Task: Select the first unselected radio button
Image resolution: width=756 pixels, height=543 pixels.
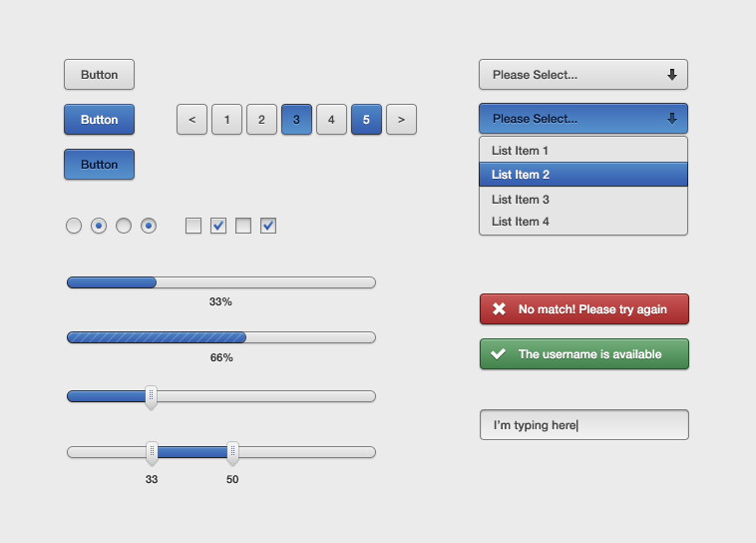Action: pyautogui.click(x=74, y=226)
